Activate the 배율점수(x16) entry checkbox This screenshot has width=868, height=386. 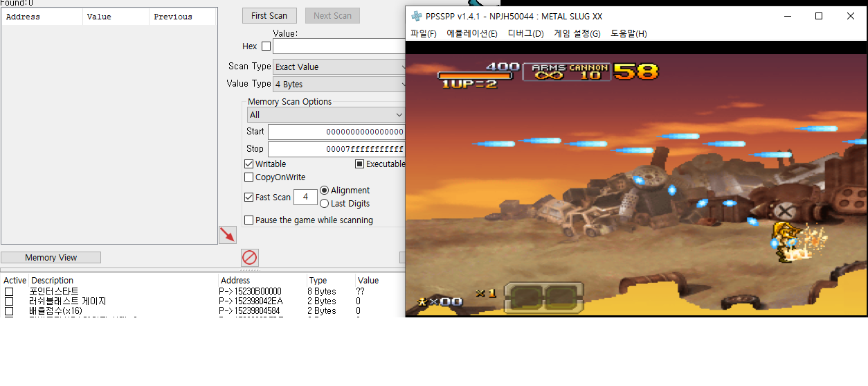(9, 311)
